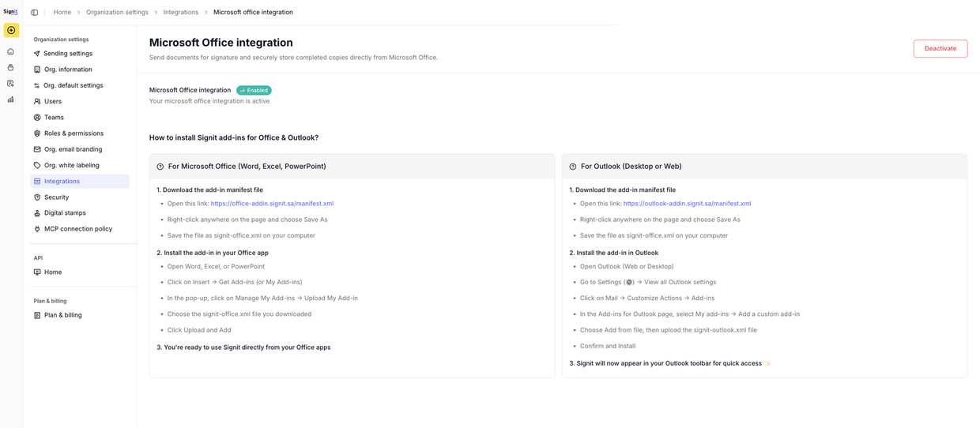
Task: Click the Roles & permissions shield icon
Action: pos(37,133)
